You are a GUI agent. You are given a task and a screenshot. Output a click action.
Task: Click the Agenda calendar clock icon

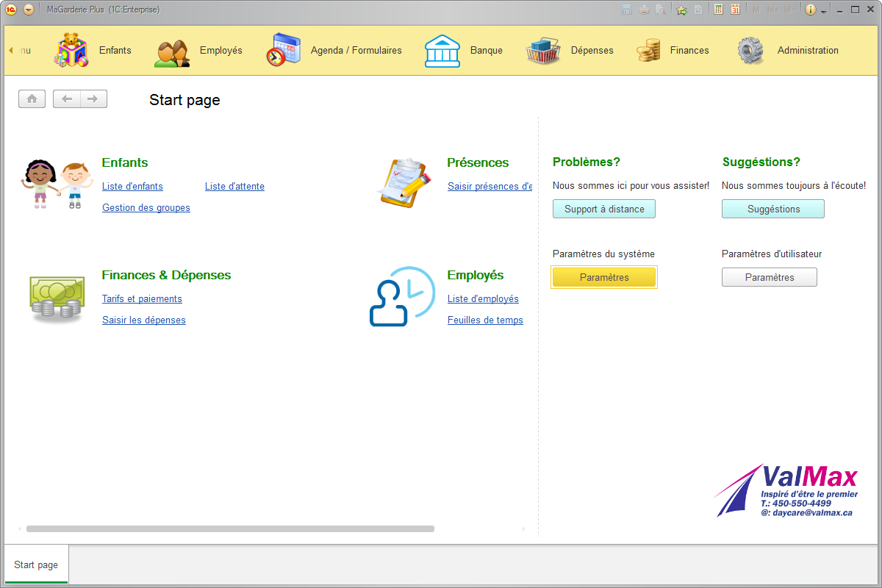click(283, 51)
